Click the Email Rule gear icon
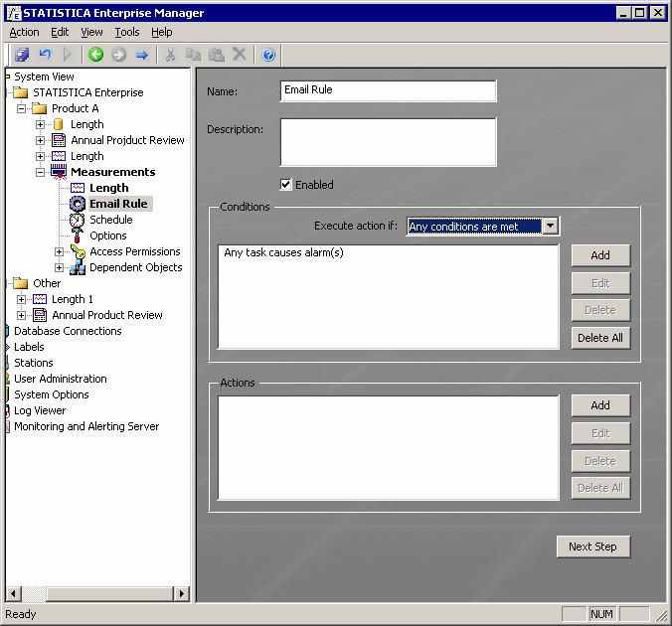Viewport: 672px width, 626px height. click(78, 204)
